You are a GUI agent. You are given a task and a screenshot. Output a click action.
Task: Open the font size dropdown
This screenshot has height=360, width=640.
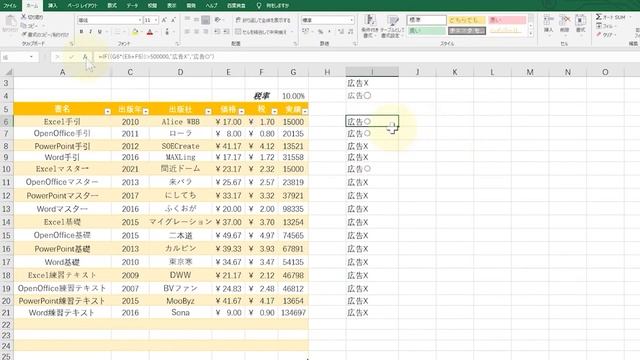[x=156, y=20]
